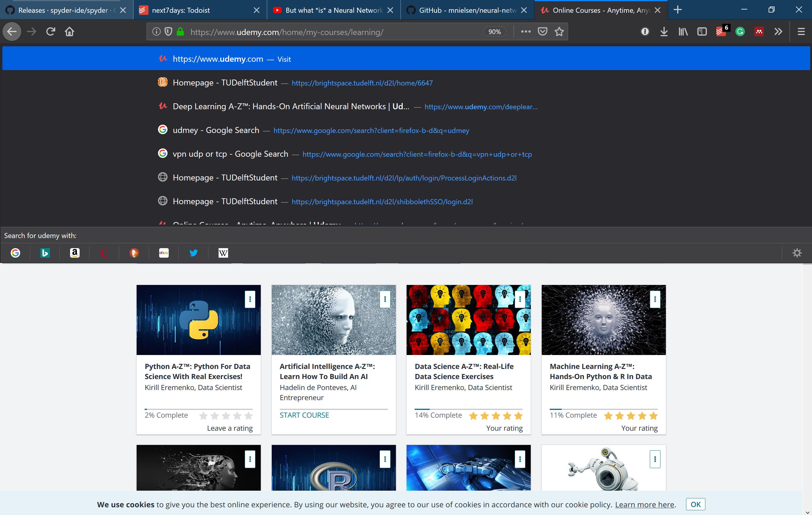Open the Mendeley extension icon

[x=759, y=32]
